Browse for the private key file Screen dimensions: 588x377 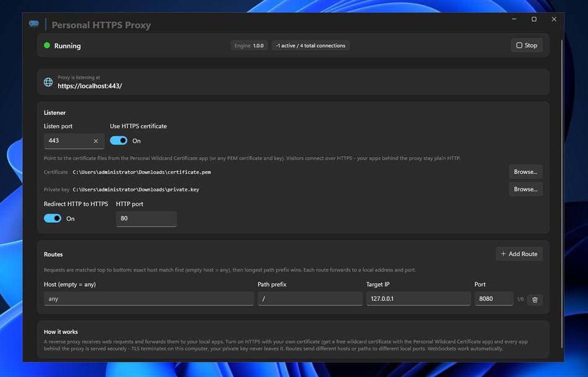tap(525, 189)
